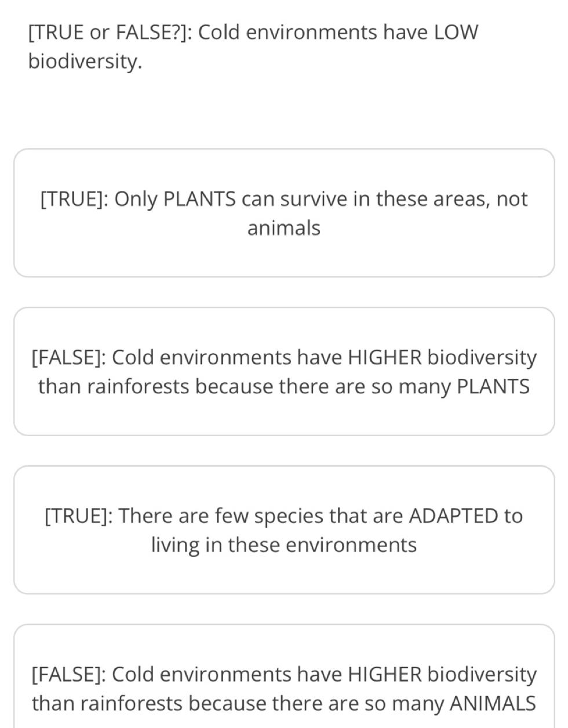Screen dimensions: 568x728
Task: Choose the first FALSE answer option
Action: [x=284, y=371]
